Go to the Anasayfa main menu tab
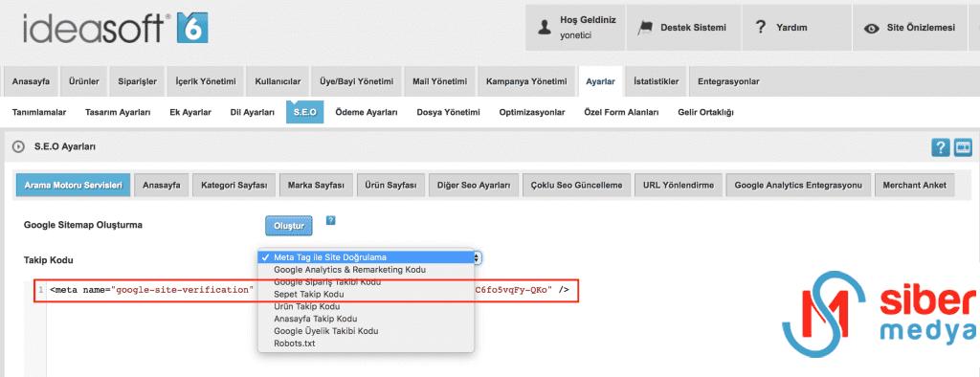 point(32,81)
